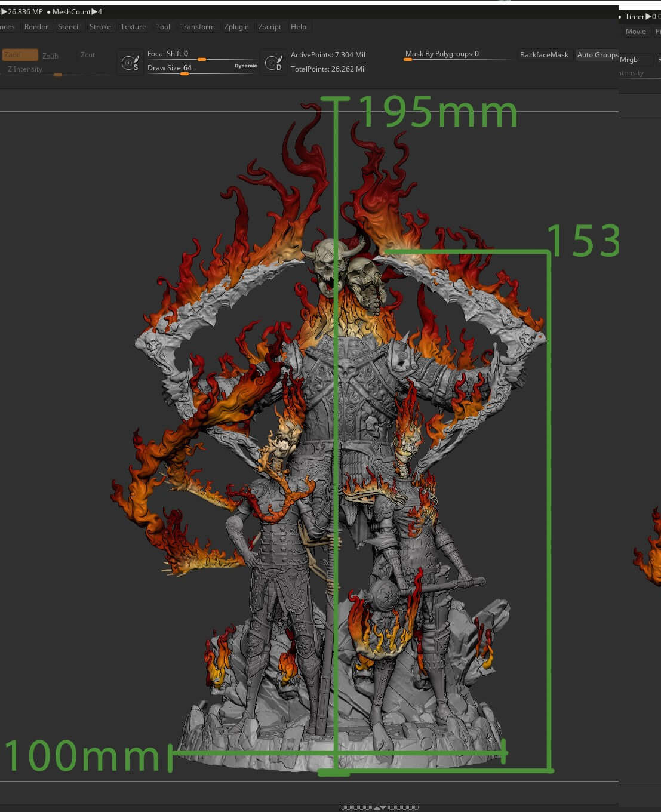The height and width of the screenshot is (812, 661).
Task: Open the Stroke menu
Action: 100,27
